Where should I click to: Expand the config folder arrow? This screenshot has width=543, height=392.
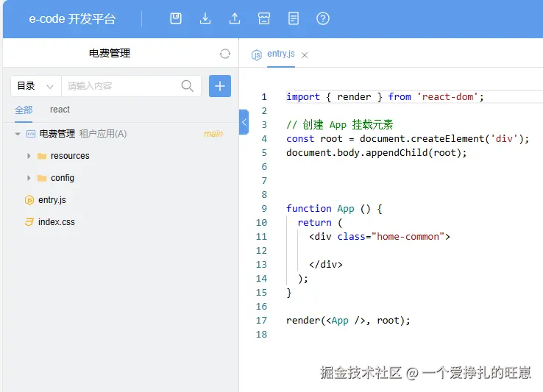[x=29, y=178]
